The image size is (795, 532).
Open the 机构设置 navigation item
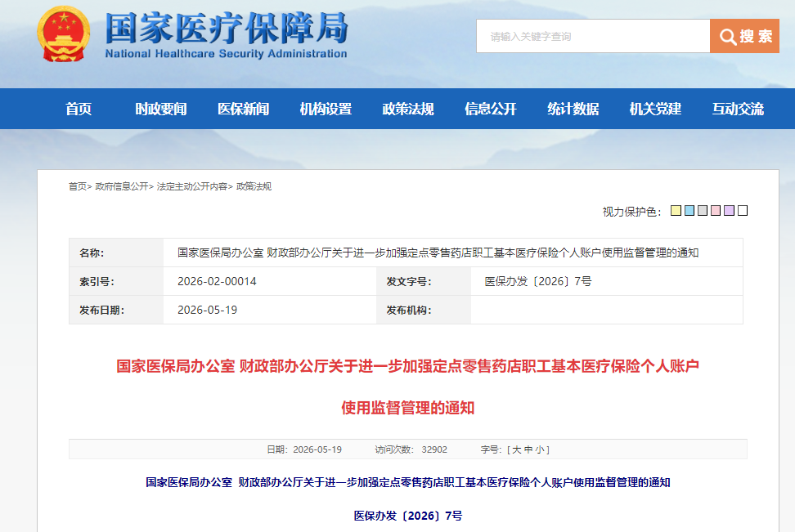click(x=326, y=109)
